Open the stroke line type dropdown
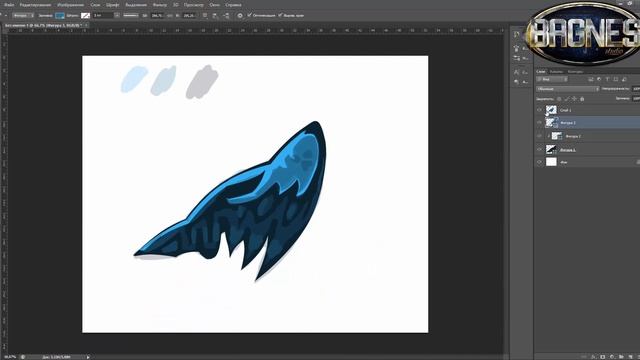The height and width of the screenshot is (360, 640). 131,15
